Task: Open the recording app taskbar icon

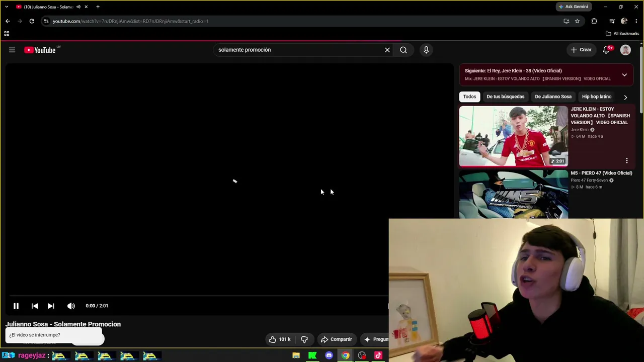Action: point(362,355)
